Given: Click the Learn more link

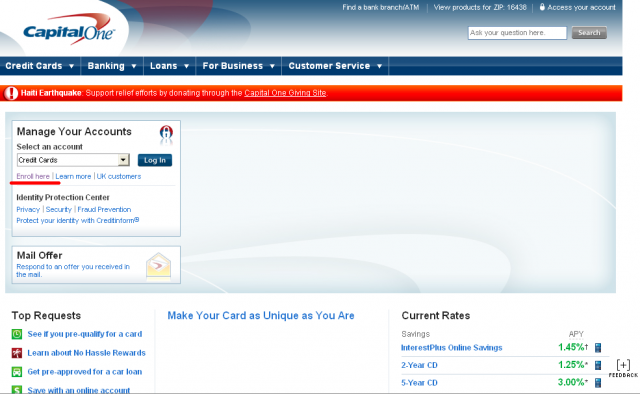Looking at the screenshot, I should [73, 176].
